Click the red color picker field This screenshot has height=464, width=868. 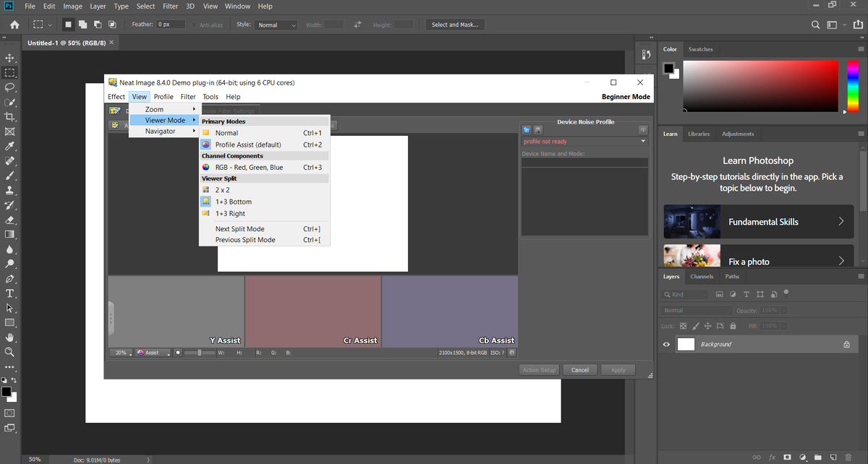762,87
